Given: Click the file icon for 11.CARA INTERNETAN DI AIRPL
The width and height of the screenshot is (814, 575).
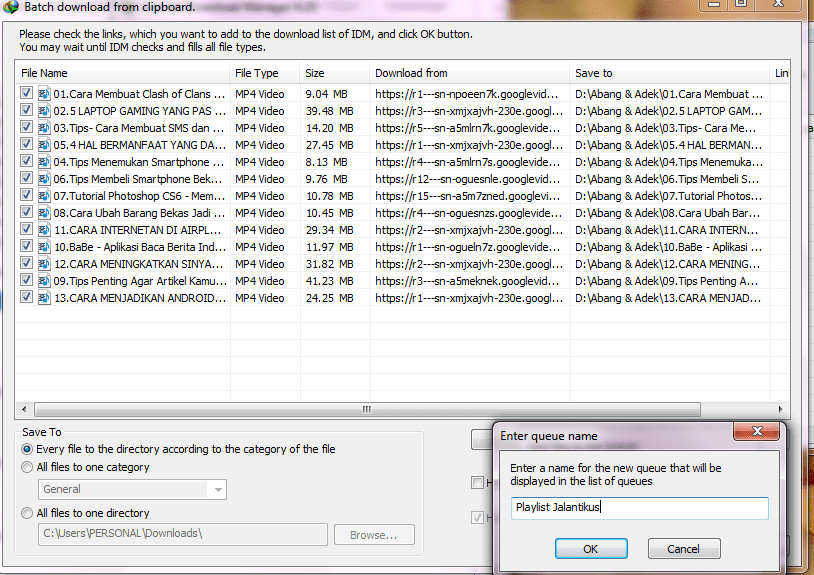Looking at the screenshot, I should click(x=44, y=230).
